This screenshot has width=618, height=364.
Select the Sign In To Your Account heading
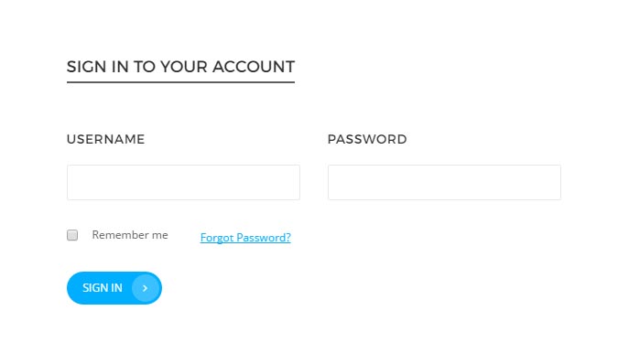(180, 67)
